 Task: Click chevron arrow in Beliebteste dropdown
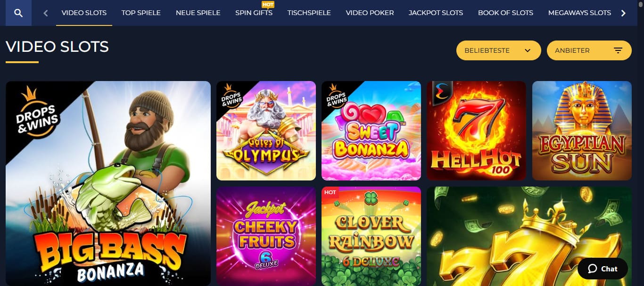(528, 50)
